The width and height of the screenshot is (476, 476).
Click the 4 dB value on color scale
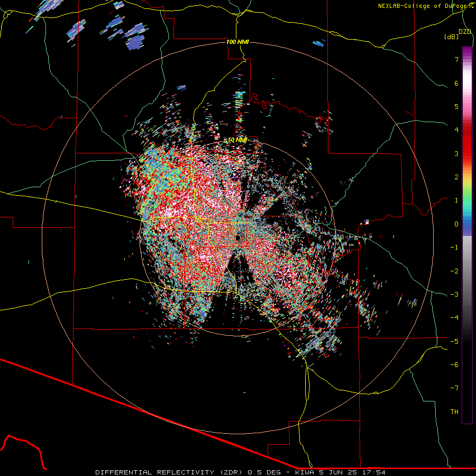456,130
